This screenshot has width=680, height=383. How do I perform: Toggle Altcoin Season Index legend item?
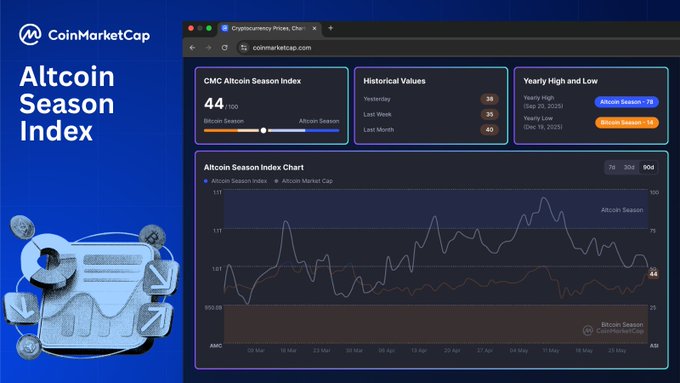click(235, 181)
